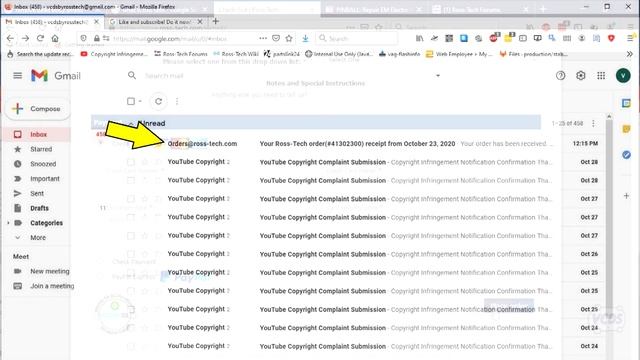Bookmark this page star icon

[289, 38]
